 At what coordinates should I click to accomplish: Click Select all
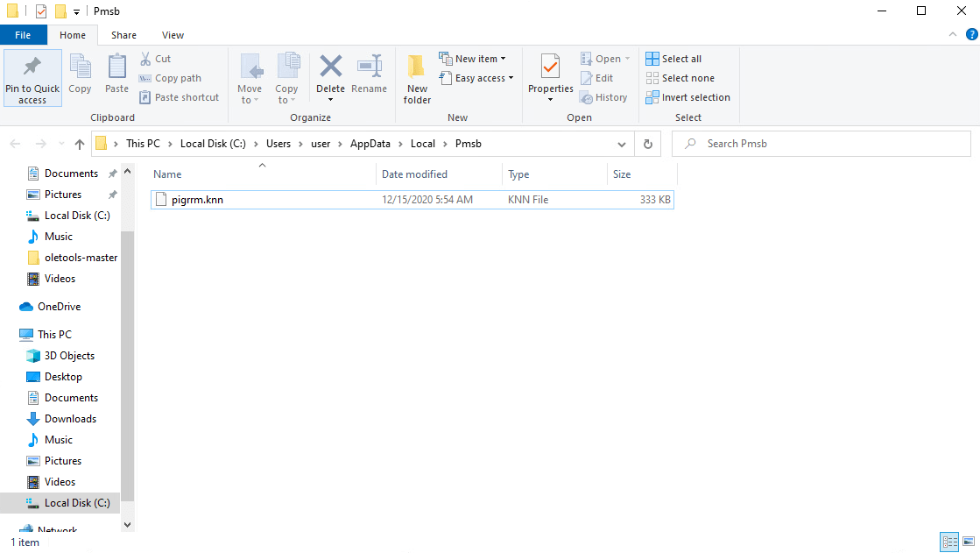click(673, 59)
